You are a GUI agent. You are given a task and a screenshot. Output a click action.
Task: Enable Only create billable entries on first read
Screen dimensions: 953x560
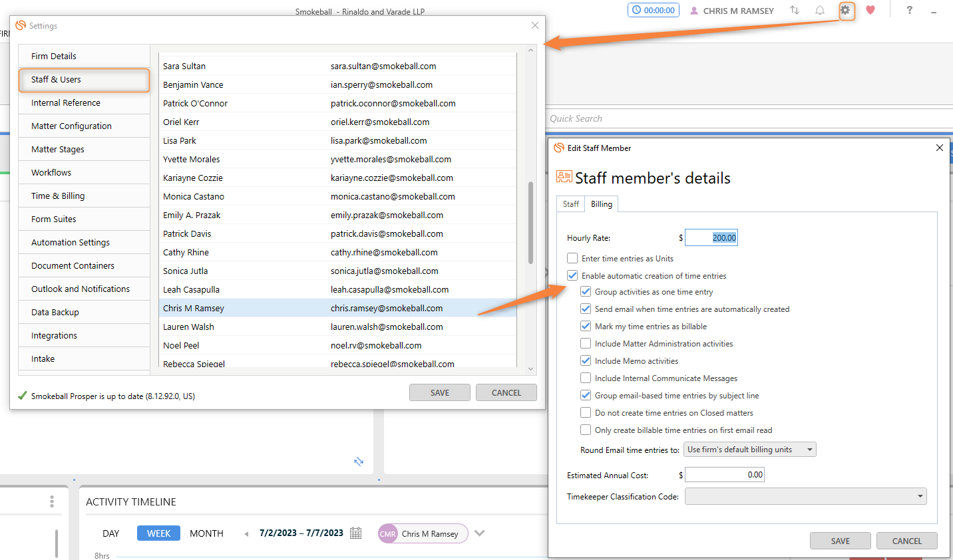point(586,430)
